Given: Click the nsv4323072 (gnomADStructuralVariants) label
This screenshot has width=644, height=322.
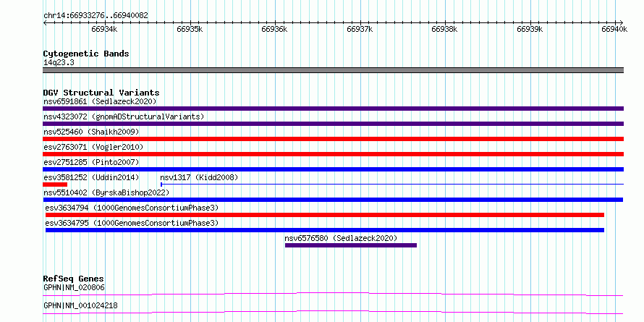Looking at the screenshot, I should [124, 116].
